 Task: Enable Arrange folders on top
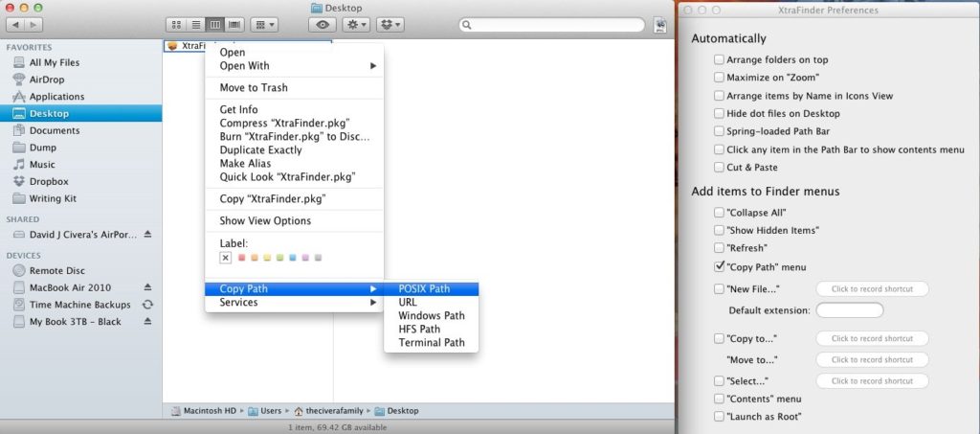[x=719, y=60]
